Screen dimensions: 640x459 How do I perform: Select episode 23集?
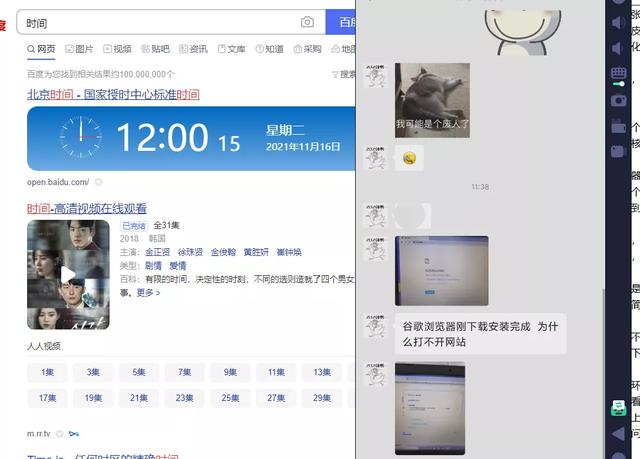[184, 398]
